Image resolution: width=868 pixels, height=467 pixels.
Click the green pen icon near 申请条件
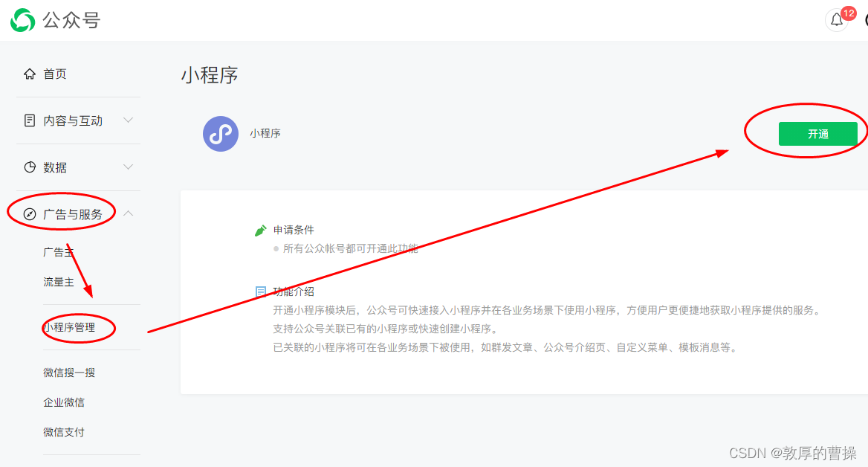pos(260,231)
